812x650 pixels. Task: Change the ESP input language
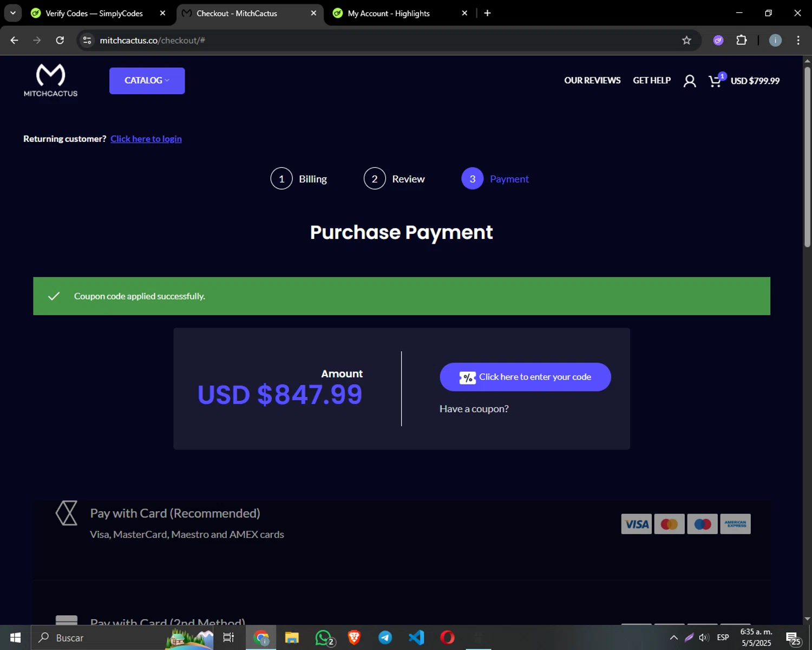[x=723, y=638]
